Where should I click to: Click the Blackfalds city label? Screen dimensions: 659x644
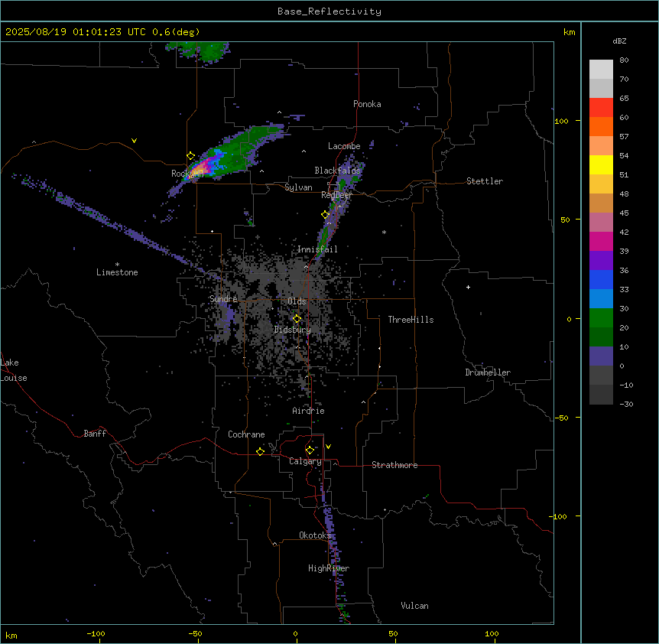tap(337, 171)
